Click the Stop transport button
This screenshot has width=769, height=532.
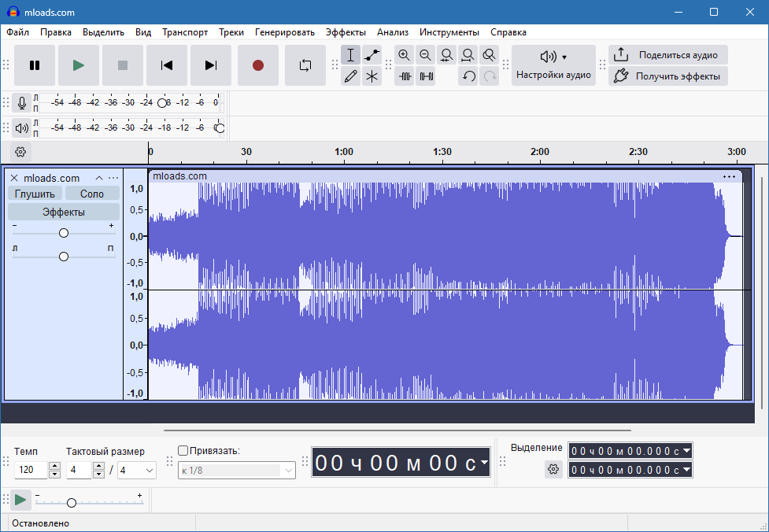(123, 65)
